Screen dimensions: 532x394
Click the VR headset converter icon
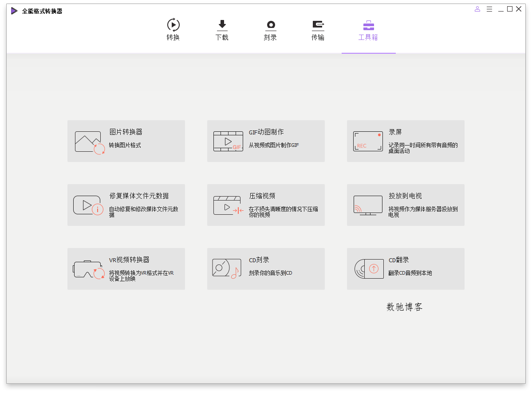(89, 270)
